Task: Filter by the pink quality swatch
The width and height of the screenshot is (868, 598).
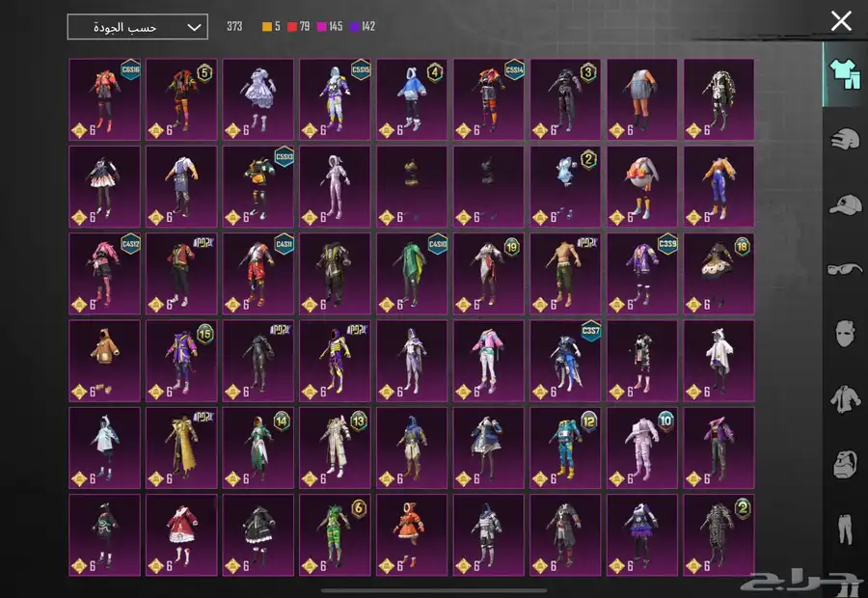Action: (x=321, y=27)
